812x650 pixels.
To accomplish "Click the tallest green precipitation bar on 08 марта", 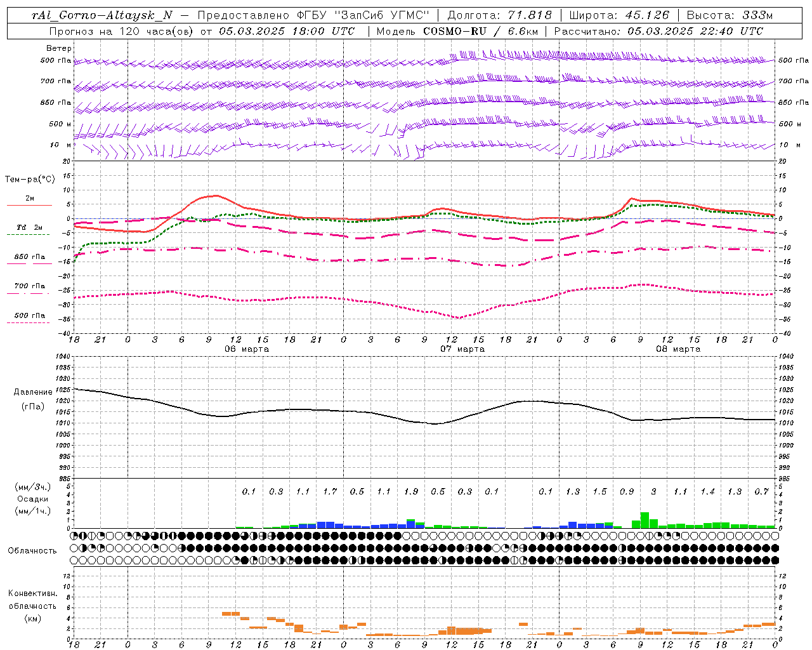I will coord(645,520).
